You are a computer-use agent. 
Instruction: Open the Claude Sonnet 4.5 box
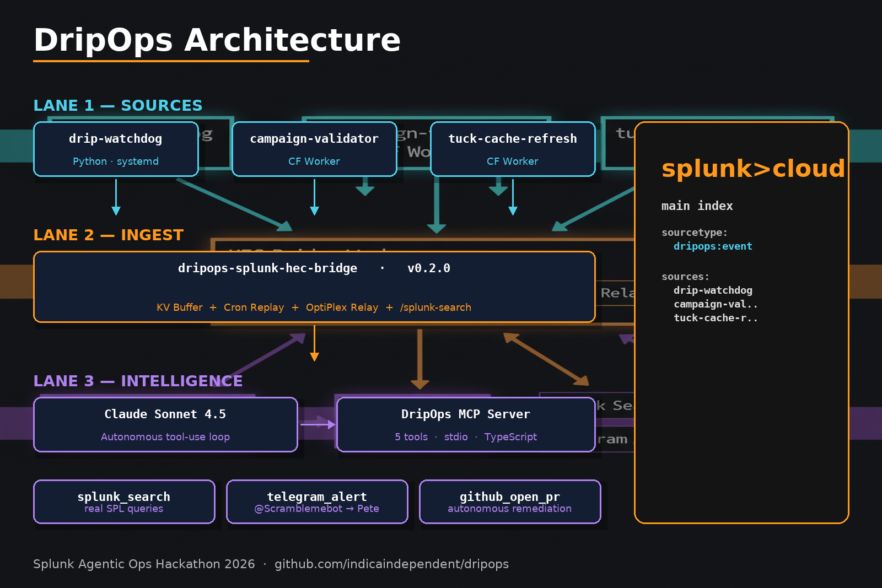(x=165, y=424)
